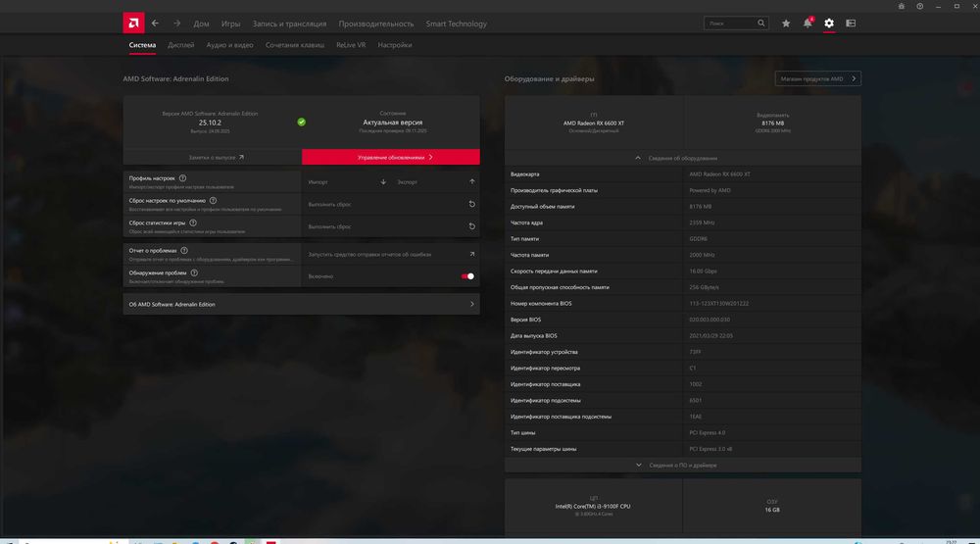Screen dimensions: 980x544
Task: Launch bug report tool arrow icon
Action: tap(471, 254)
